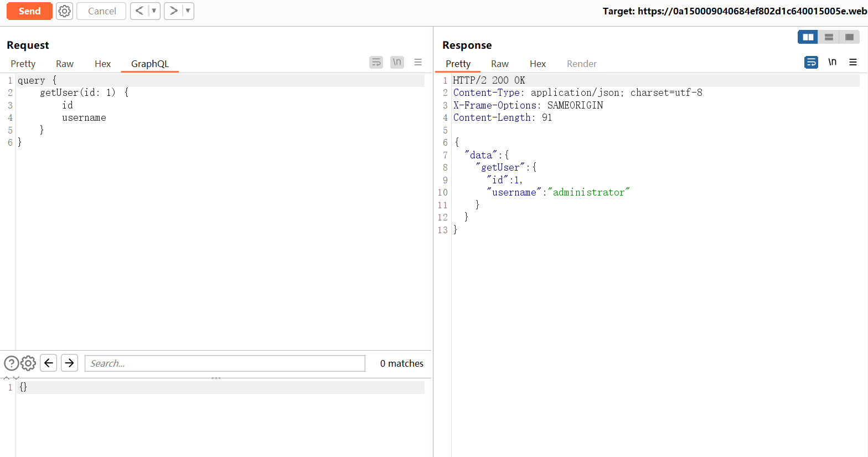
Task: Open the Repeater send settings gear
Action: pos(65,11)
